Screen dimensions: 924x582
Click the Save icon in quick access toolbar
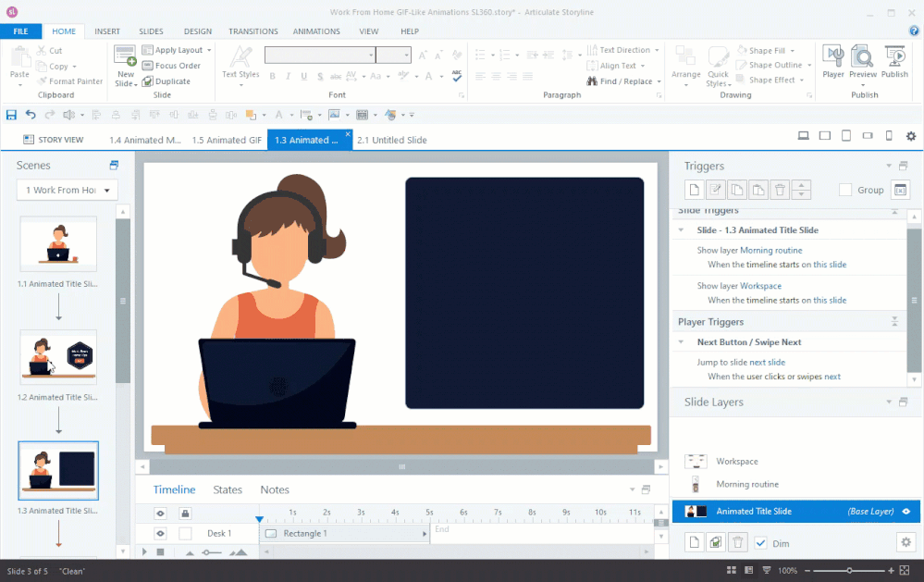[x=11, y=115]
